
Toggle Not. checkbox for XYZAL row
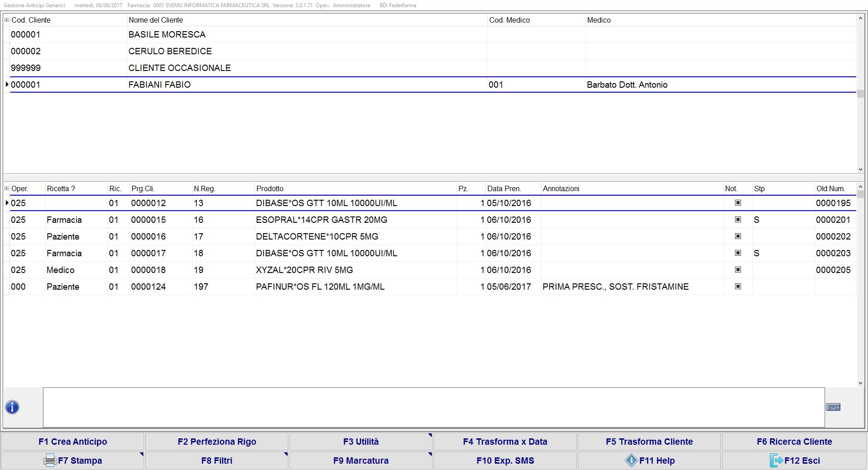click(x=738, y=270)
